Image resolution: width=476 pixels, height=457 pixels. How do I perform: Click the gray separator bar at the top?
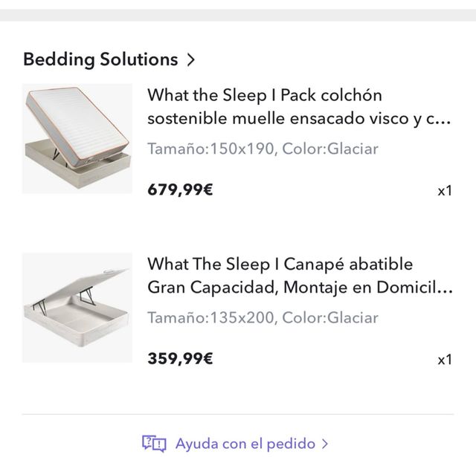(238, 15)
